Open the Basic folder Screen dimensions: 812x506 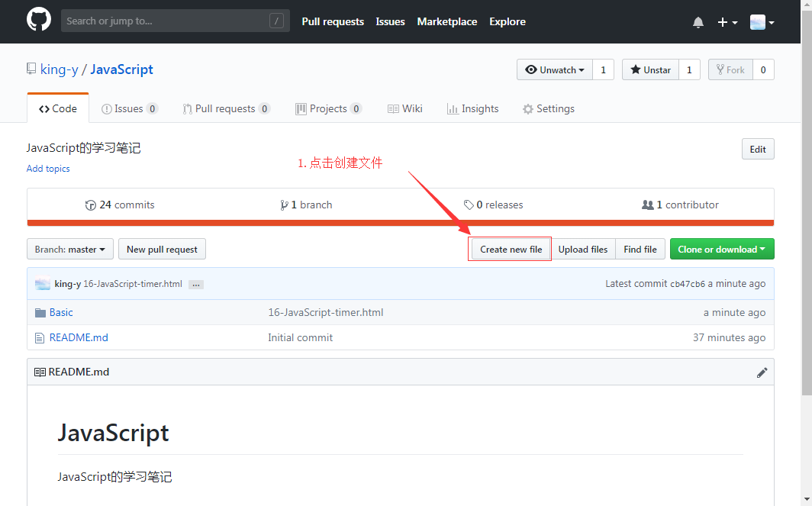[61, 312]
